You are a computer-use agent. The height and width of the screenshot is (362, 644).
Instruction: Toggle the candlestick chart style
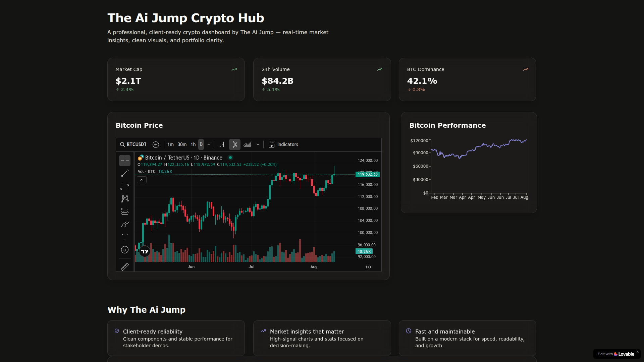click(x=234, y=144)
